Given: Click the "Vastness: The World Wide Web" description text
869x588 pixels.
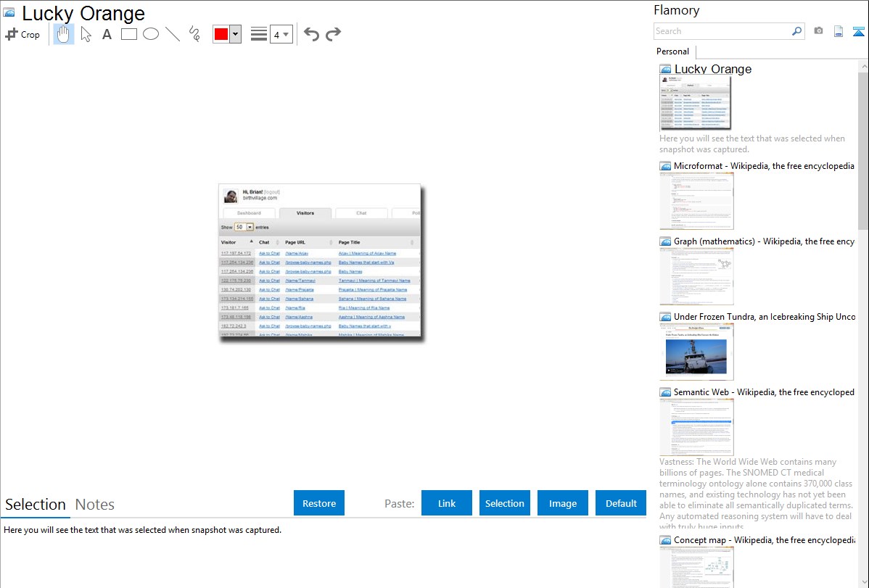Looking at the screenshot, I should [x=756, y=494].
